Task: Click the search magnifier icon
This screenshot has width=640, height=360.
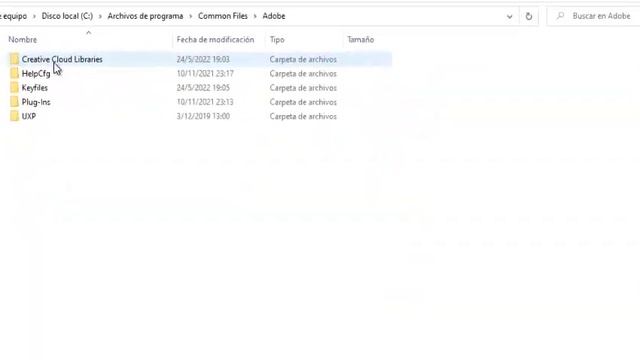Action: point(560,16)
